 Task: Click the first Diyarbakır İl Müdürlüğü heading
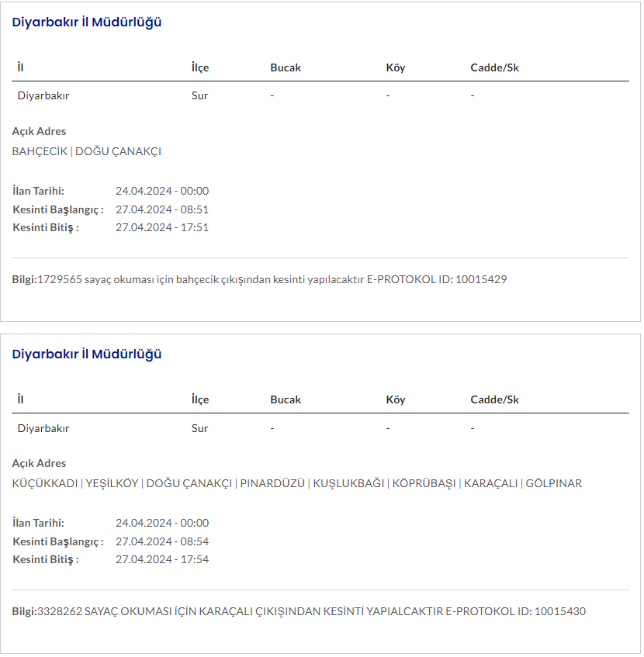87,22
